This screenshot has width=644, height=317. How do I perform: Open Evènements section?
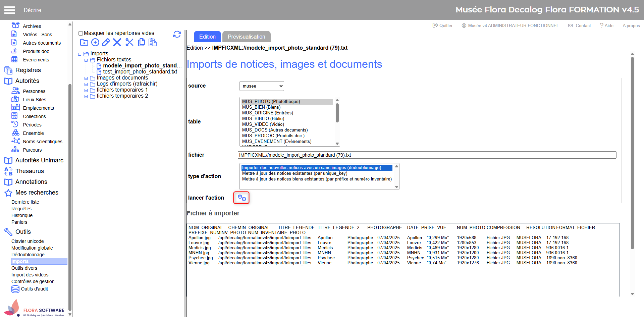[x=36, y=60]
